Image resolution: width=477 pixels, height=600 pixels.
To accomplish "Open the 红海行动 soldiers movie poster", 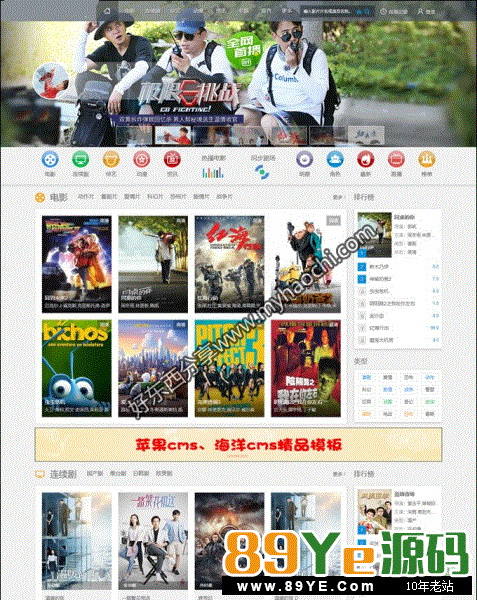I will [x=230, y=264].
